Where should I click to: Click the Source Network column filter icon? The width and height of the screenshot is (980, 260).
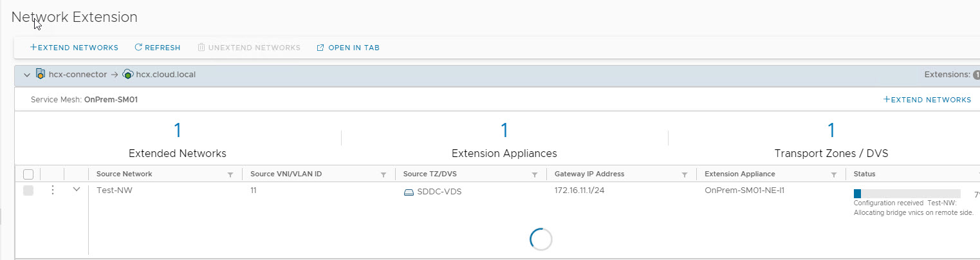pos(230,174)
